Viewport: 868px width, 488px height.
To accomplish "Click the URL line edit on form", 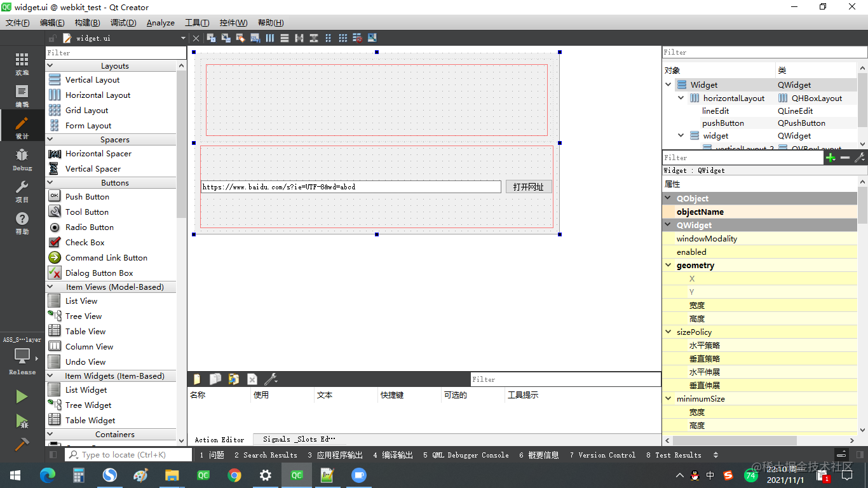I will (x=351, y=187).
